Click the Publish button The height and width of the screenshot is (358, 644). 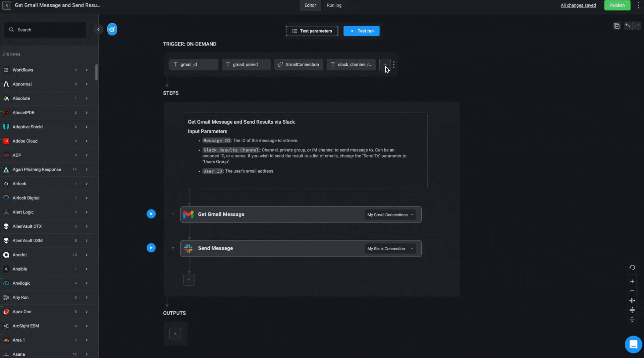[x=617, y=5]
